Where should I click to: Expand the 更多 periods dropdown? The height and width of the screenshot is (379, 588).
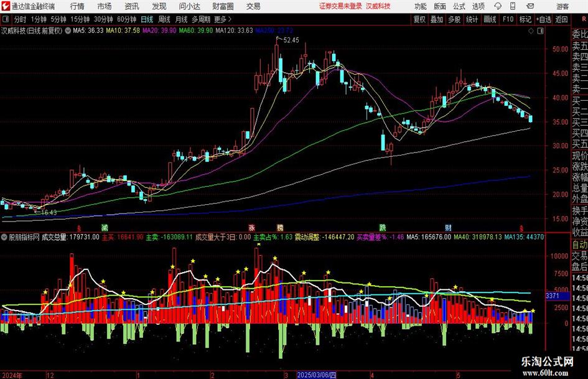tap(223, 19)
